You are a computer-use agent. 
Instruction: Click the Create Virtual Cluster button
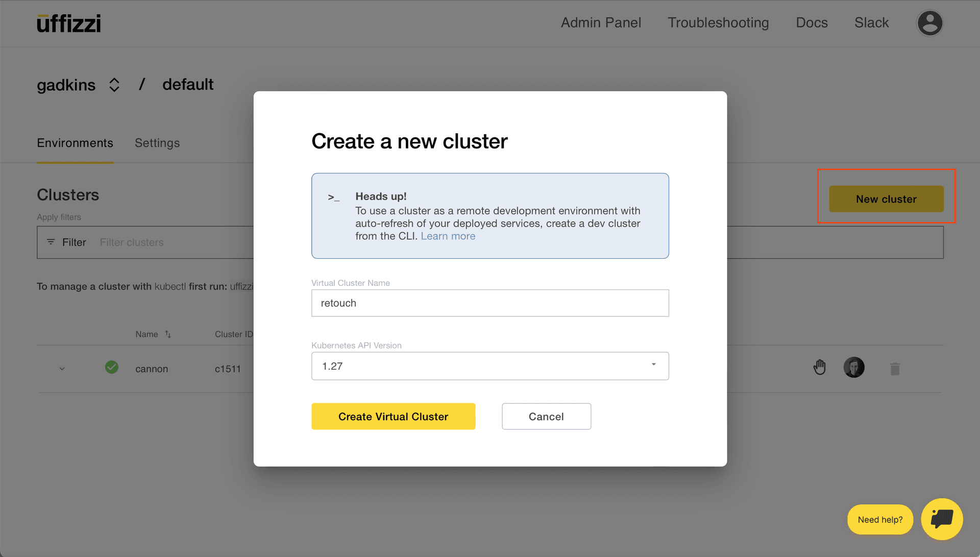393,416
